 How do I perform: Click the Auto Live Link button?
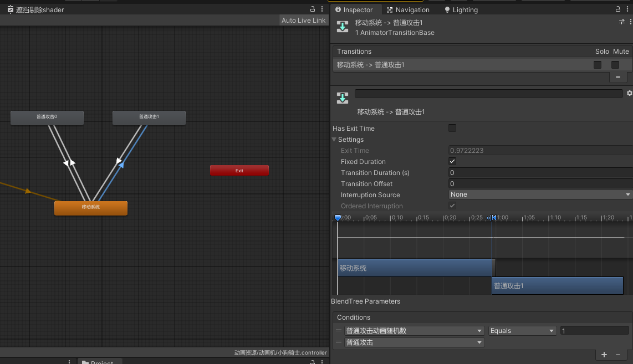pos(303,20)
